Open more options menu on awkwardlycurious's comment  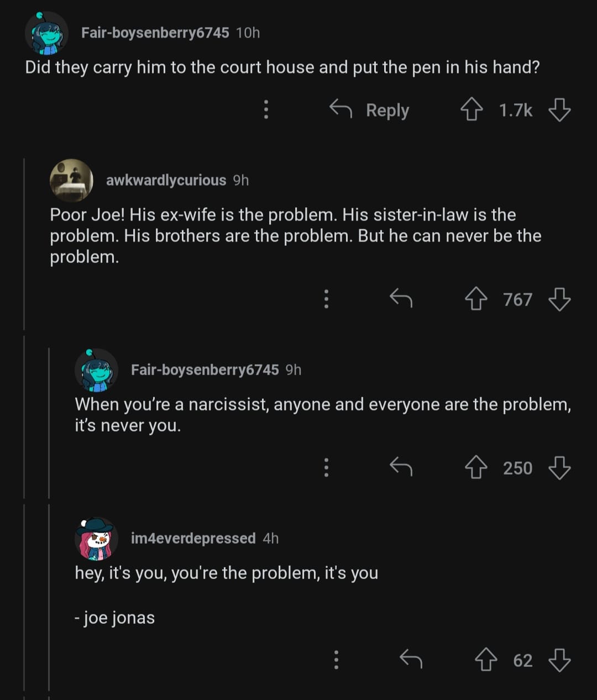(x=326, y=299)
